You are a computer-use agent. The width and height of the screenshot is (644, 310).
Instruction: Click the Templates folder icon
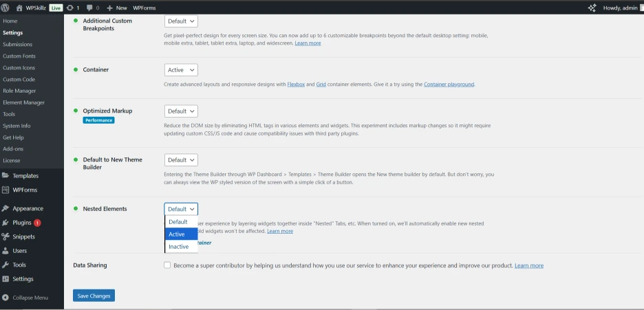tap(6, 175)
